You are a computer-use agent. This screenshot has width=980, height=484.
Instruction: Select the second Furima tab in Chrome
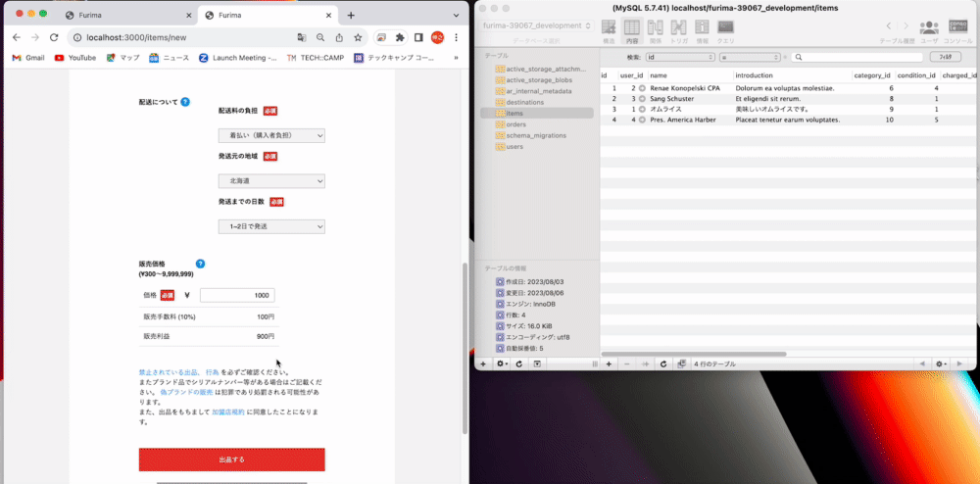pos(269,15)
